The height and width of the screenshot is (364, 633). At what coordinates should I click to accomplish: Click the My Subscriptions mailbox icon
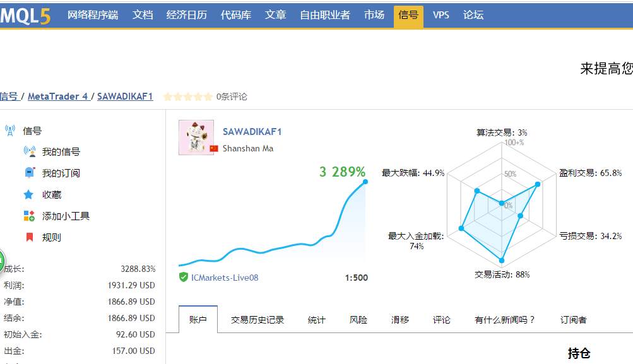pyautogui.click(x=30, y=173)
